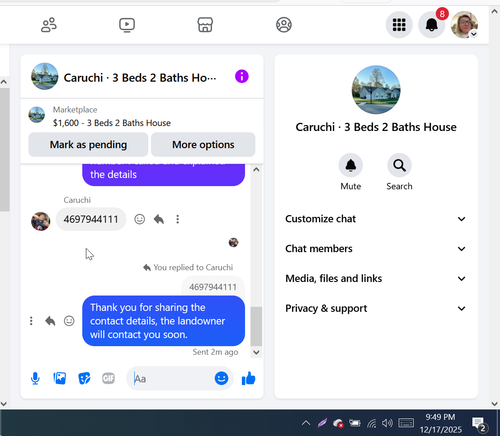Mute the conversation with the bell button
Viewport: 500px width, 436px height.
point(351,165)
